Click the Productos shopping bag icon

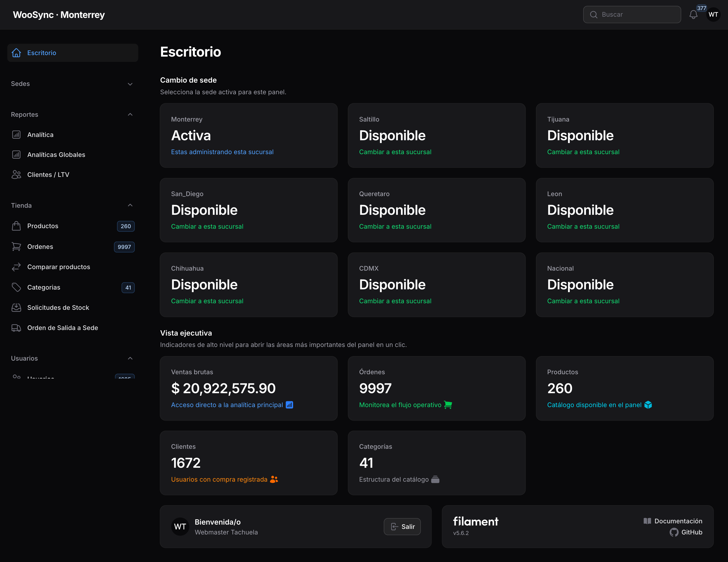click(16, 226)
